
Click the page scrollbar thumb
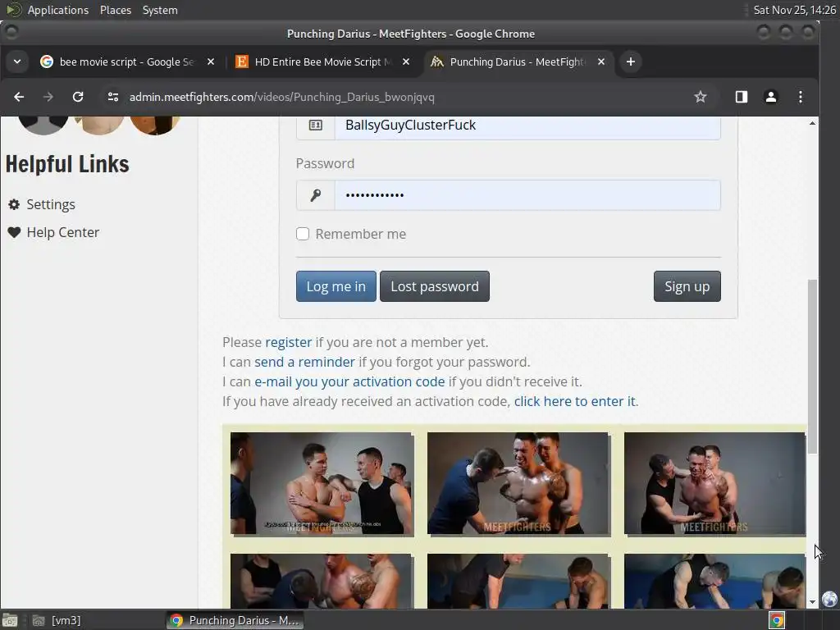coord(813,367)
